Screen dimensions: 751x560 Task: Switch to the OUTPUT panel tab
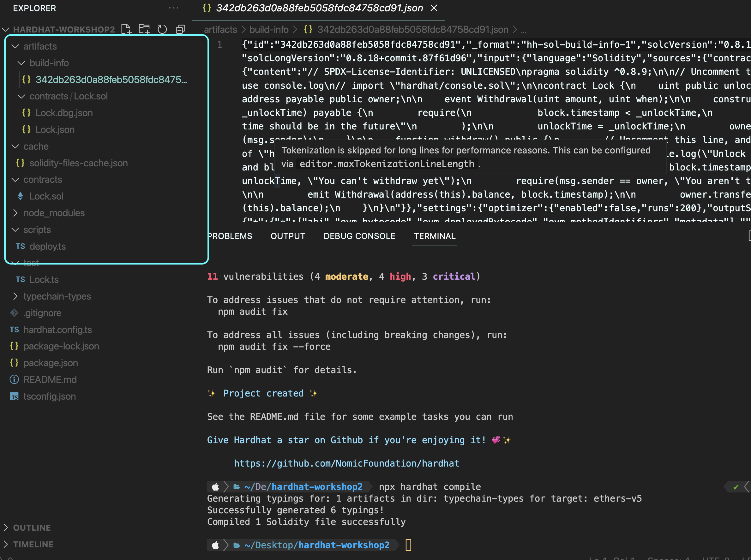click(287, 236)
